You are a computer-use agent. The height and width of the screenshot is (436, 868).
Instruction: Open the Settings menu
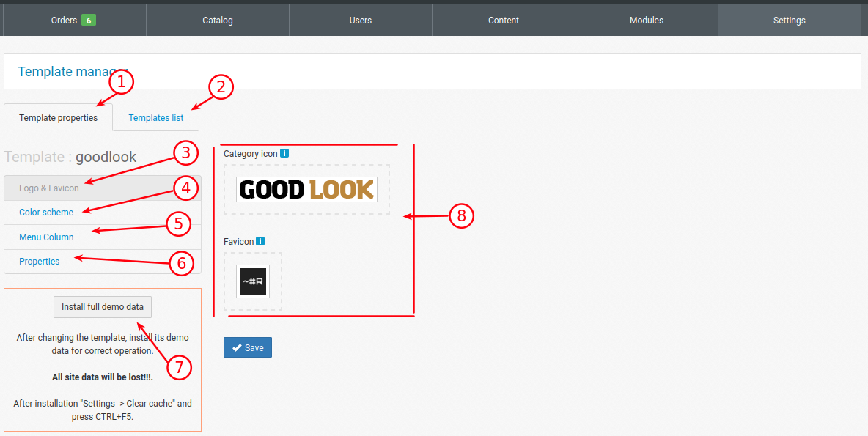pos(790,20)
